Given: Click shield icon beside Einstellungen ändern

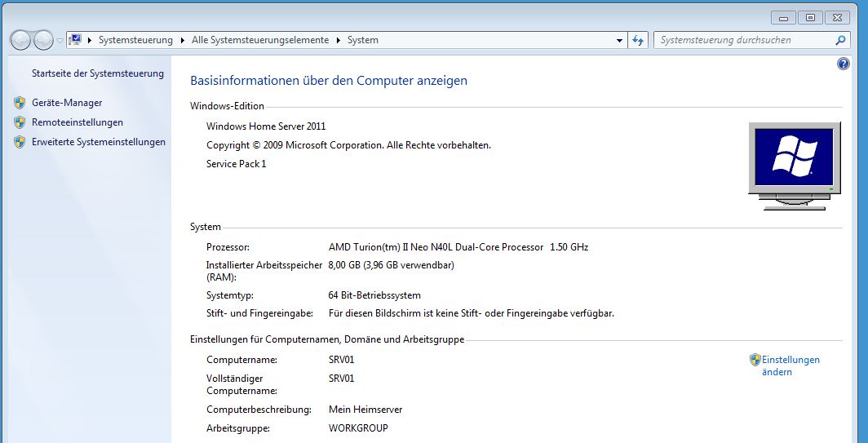Looking at the screenshot, I should point(755,360).
